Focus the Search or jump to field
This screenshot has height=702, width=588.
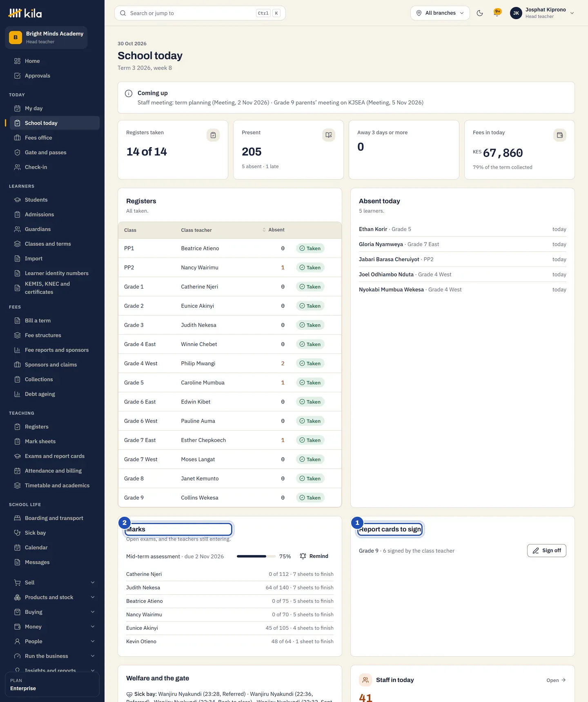click(200, 13)
